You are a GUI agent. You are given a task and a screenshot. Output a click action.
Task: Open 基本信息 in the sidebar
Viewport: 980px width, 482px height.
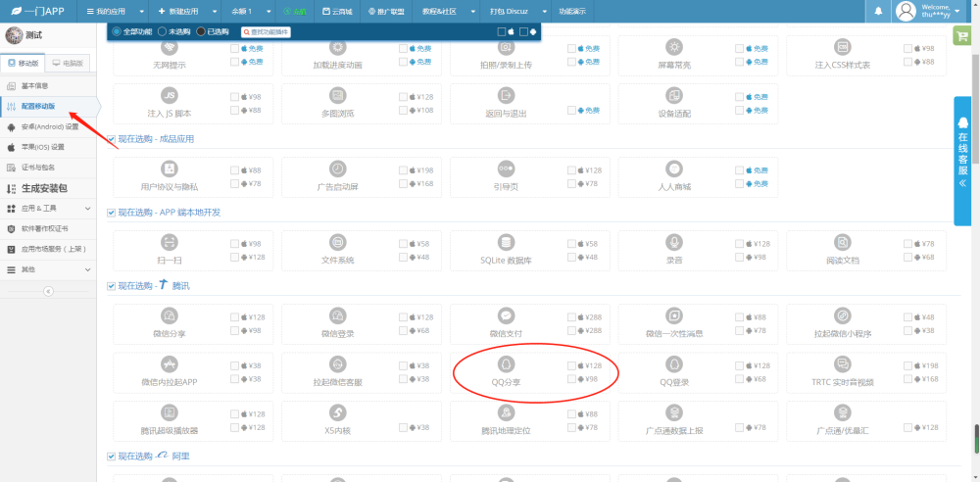point(49,85)
